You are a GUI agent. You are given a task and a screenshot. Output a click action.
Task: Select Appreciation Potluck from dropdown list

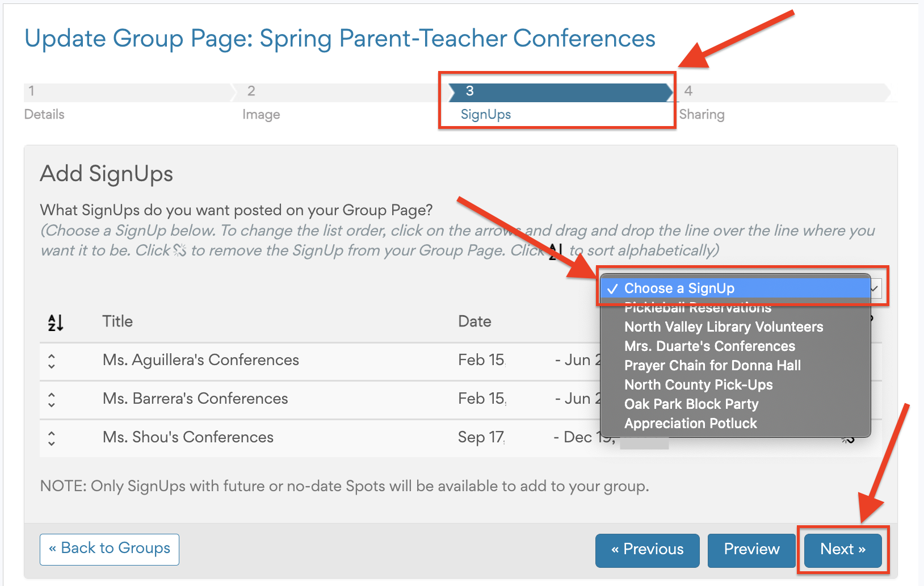coord(690,424)
